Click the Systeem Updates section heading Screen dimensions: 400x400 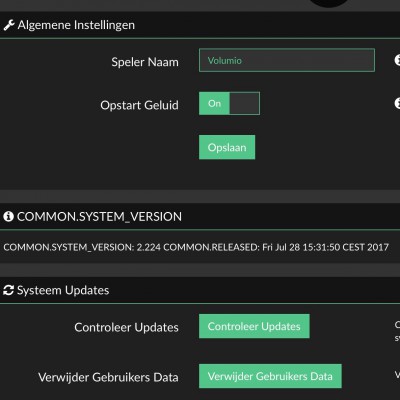pyautogui.click(x=63, y=290)
